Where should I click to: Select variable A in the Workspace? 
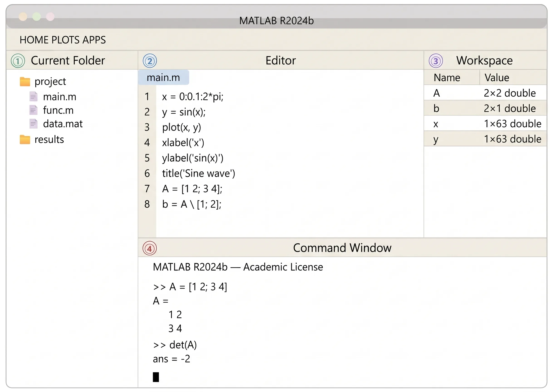click(x=485, y=93)
